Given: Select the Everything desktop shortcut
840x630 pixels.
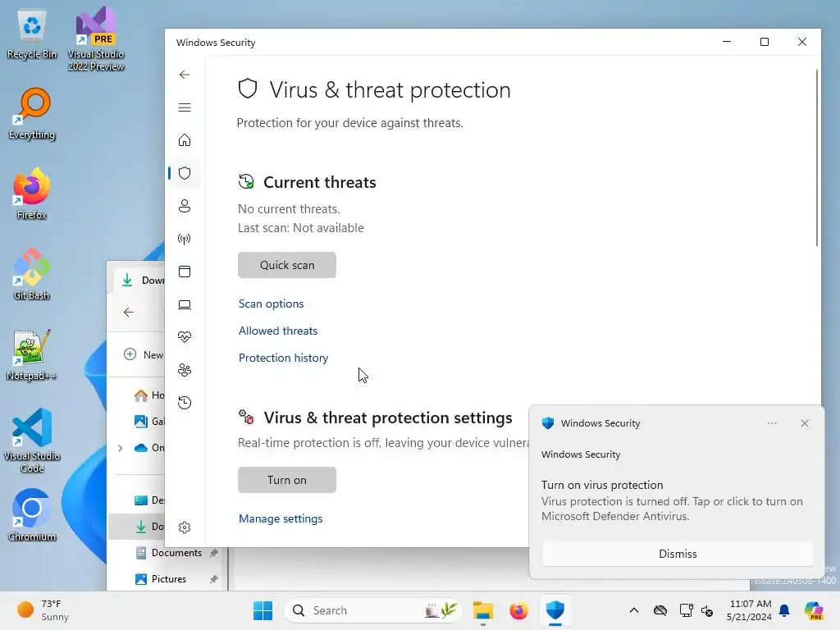Looking at the screenshot, I should [32, 114].
